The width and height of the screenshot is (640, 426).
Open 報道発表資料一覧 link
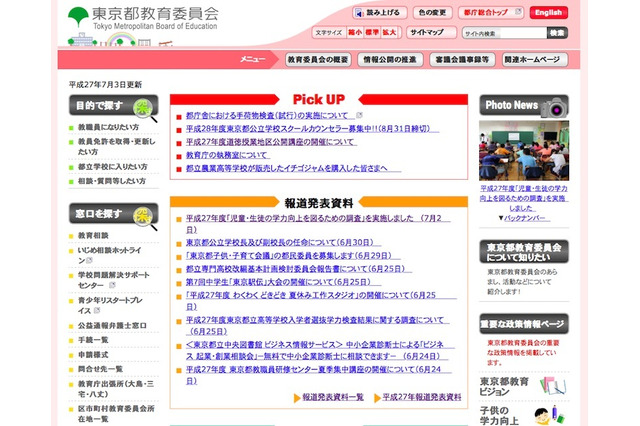pyautogui.click(x=333, y=397)
